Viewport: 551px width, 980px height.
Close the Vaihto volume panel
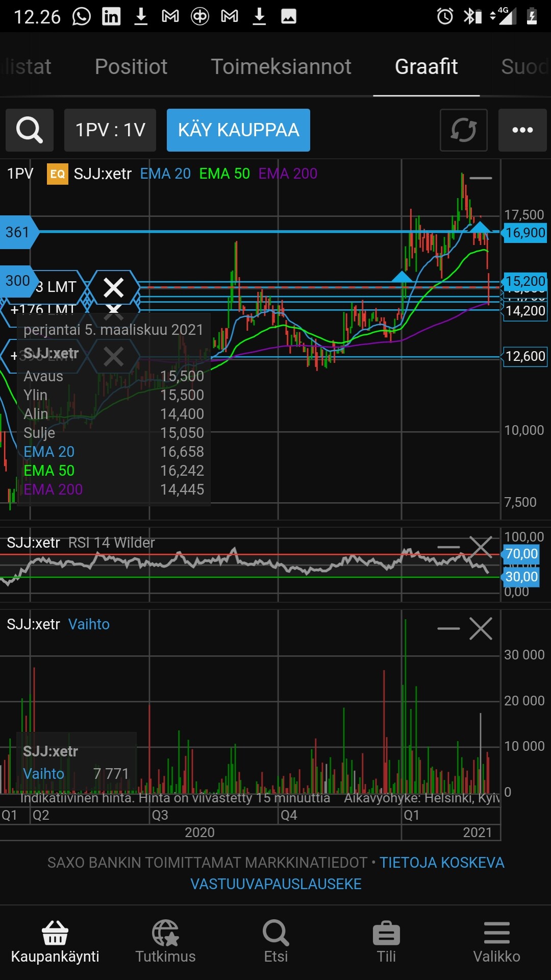point(481,628)
